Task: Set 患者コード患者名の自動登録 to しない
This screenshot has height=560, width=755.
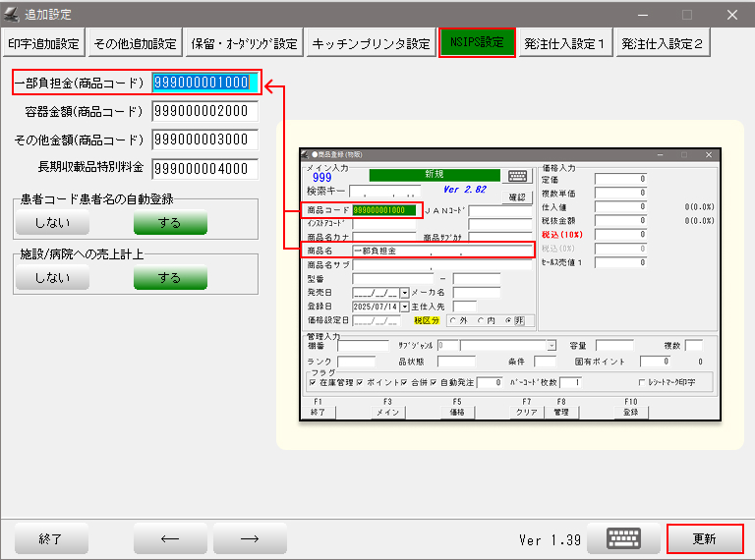Action: click(52, 223)
